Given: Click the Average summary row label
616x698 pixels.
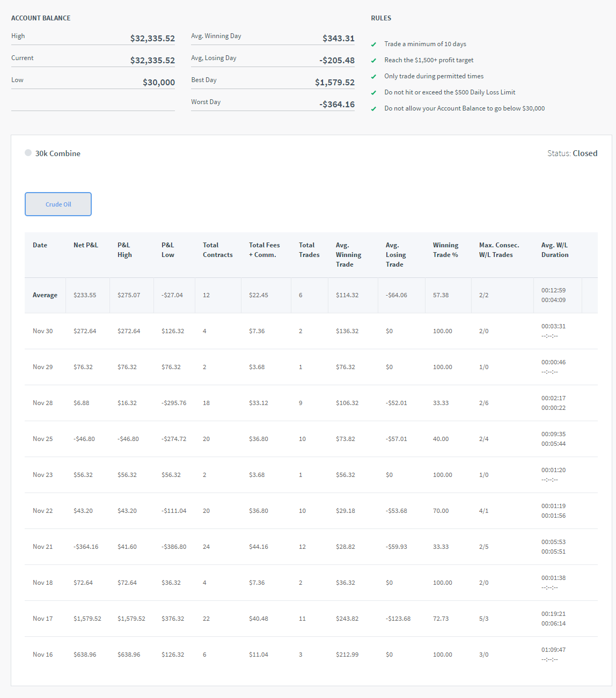Looking at the screenshot, I should point(45,295).
